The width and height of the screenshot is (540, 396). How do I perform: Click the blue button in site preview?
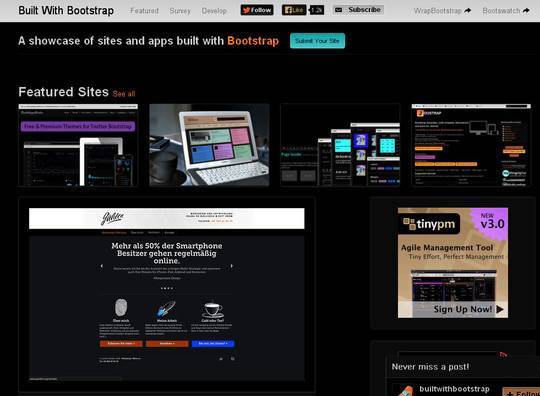[x=213, y=343]
